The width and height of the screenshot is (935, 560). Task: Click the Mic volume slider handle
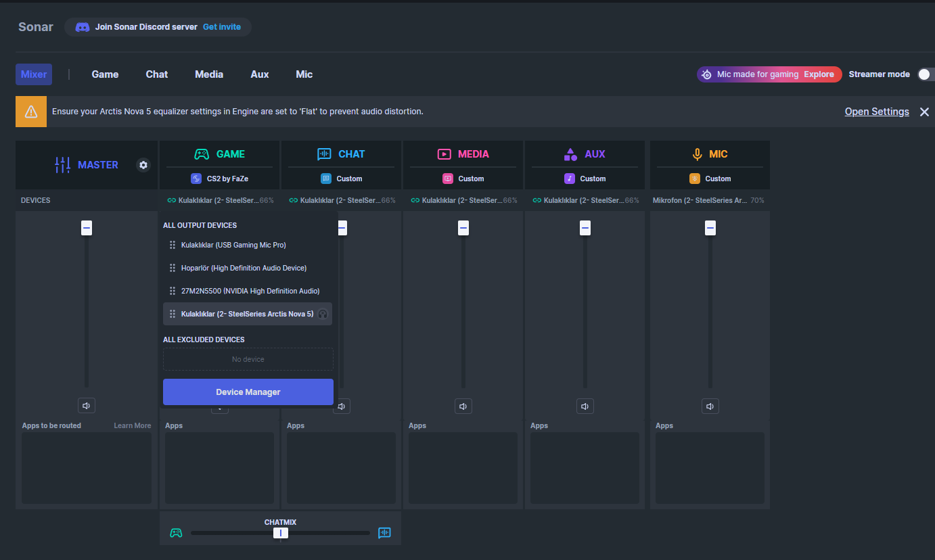(710, 228)
